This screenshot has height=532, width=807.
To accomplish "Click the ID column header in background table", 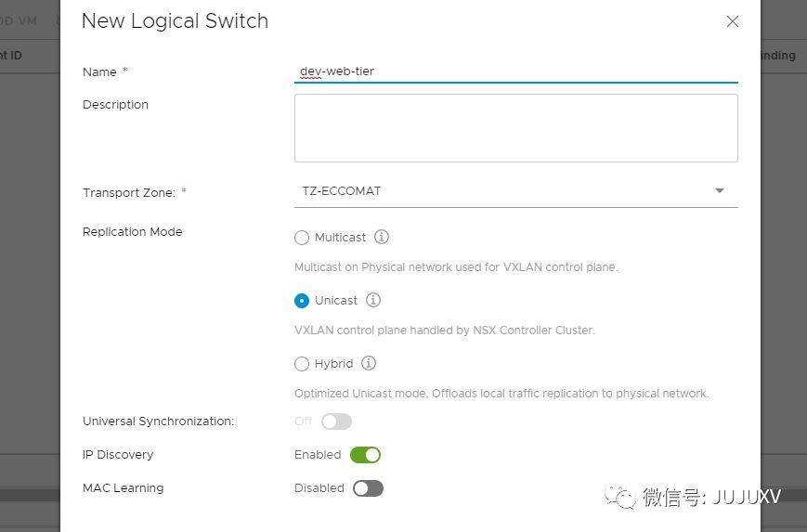I will pos(13,56).
